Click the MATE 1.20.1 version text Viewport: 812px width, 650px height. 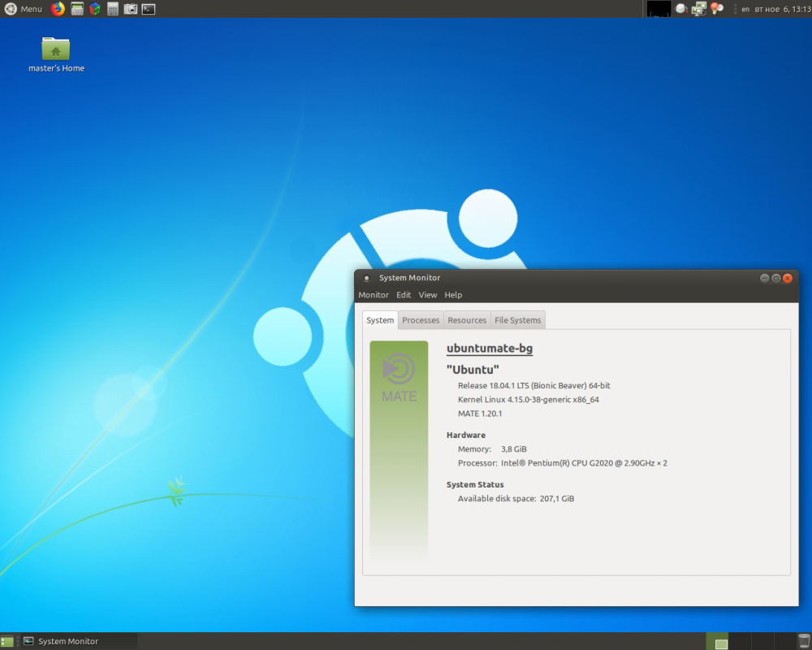click(480, 414)
